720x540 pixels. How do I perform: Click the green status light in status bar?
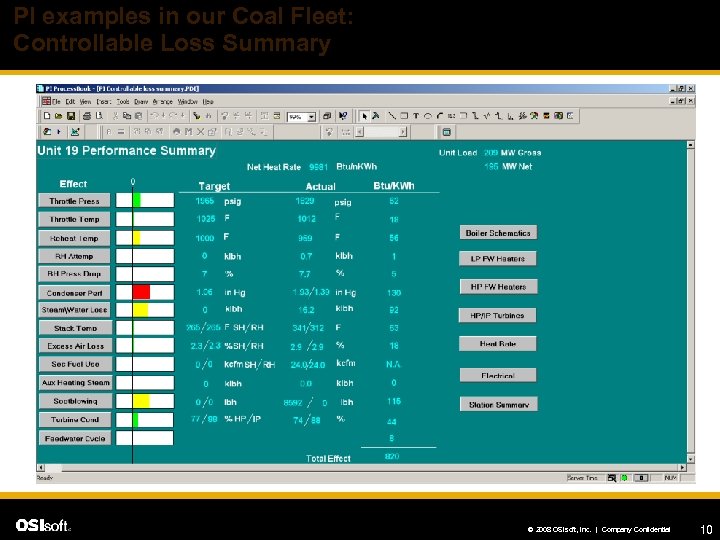coord(624,478)
